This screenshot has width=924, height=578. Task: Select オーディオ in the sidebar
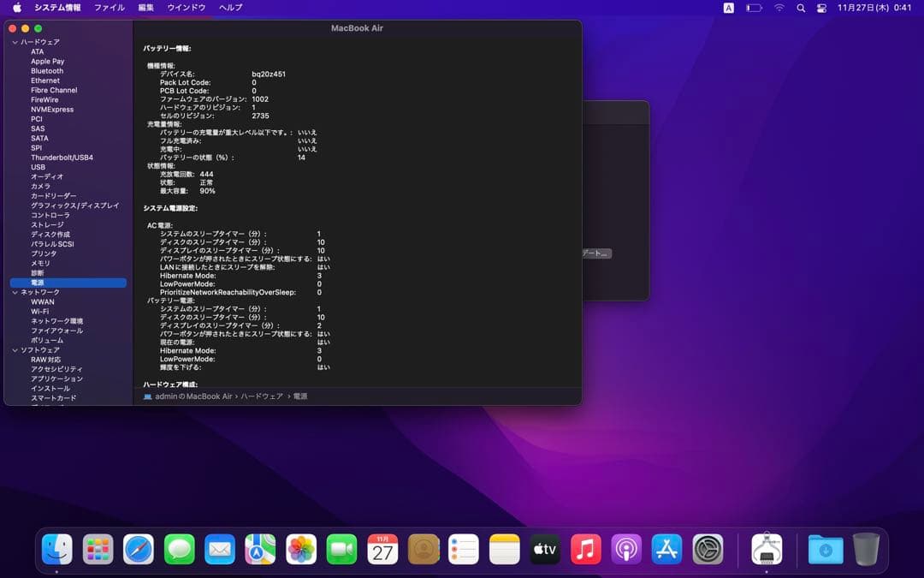pos(47,177)
